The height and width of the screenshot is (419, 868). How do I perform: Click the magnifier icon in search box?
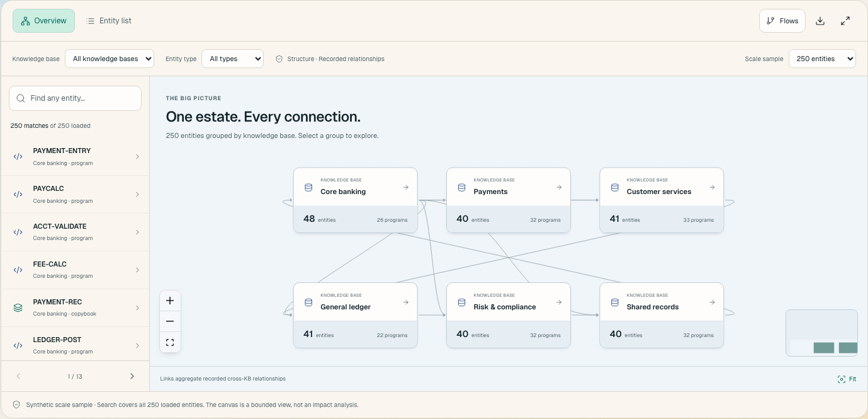(21, 98)
